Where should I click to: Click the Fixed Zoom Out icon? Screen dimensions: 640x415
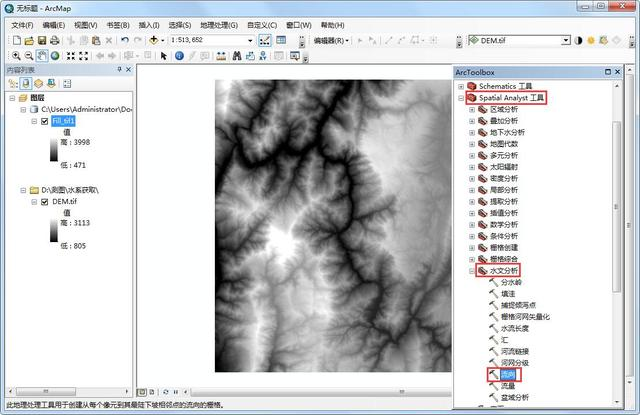(83, 55)
